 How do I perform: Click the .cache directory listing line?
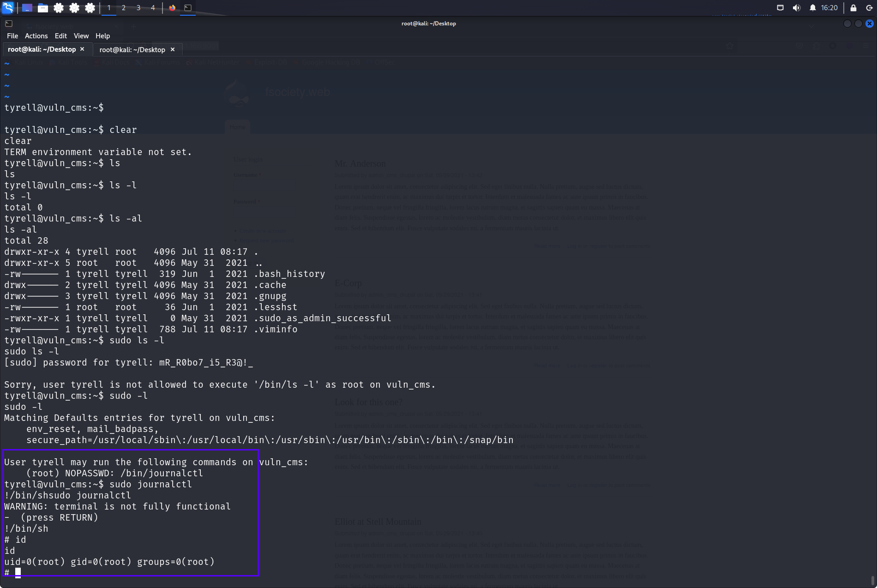coord(145,285)
